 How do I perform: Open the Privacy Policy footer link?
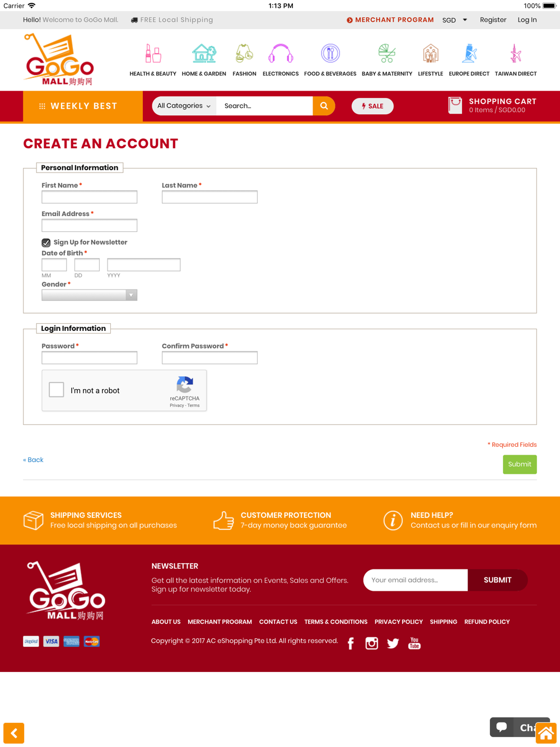point(399,622)
